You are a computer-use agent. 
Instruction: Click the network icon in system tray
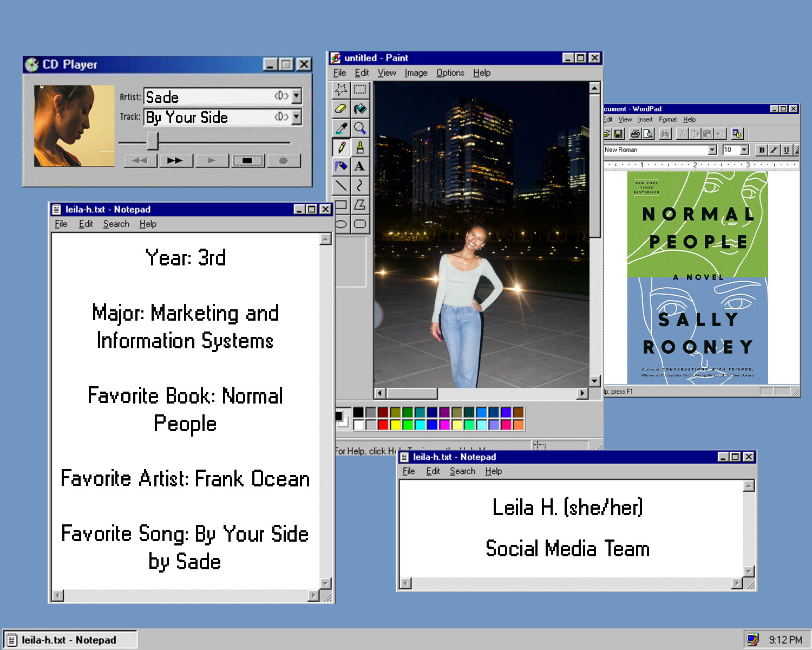[752, 640]
